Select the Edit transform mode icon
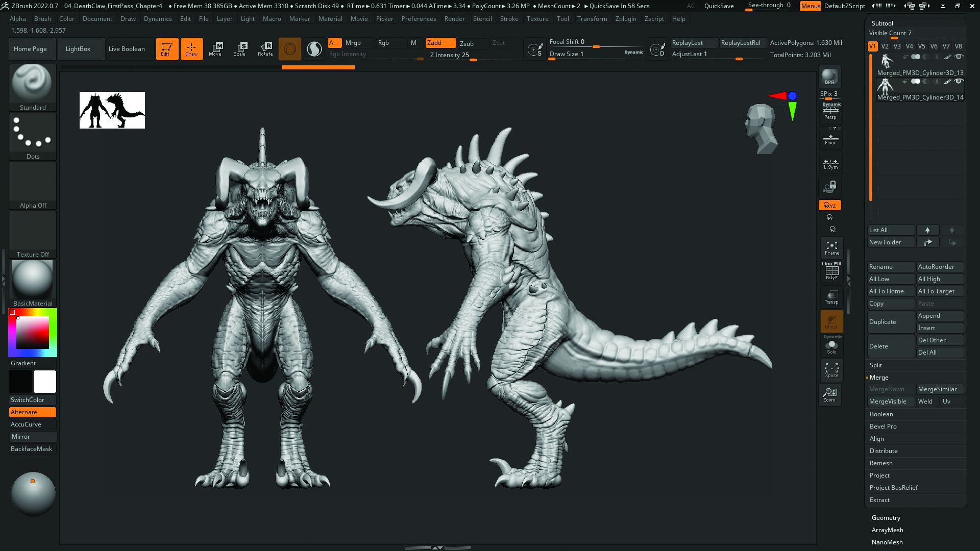This screenshot has width=980, height=551. [x=166, y=48]
